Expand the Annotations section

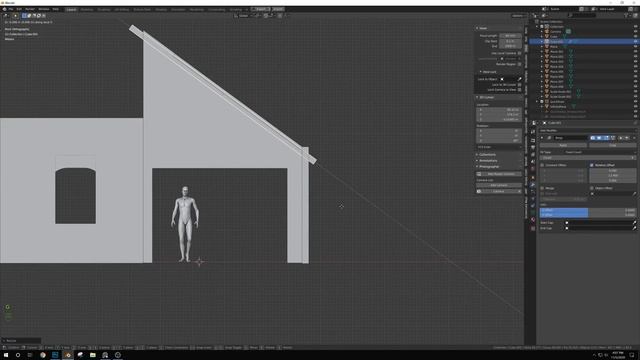[477, 160]
